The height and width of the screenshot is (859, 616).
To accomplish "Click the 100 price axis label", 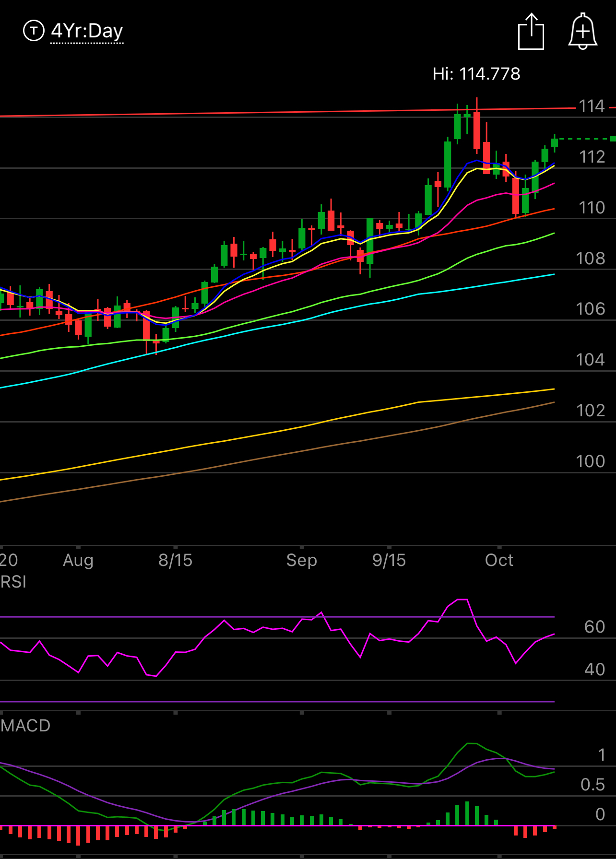I will click(591, 461).
